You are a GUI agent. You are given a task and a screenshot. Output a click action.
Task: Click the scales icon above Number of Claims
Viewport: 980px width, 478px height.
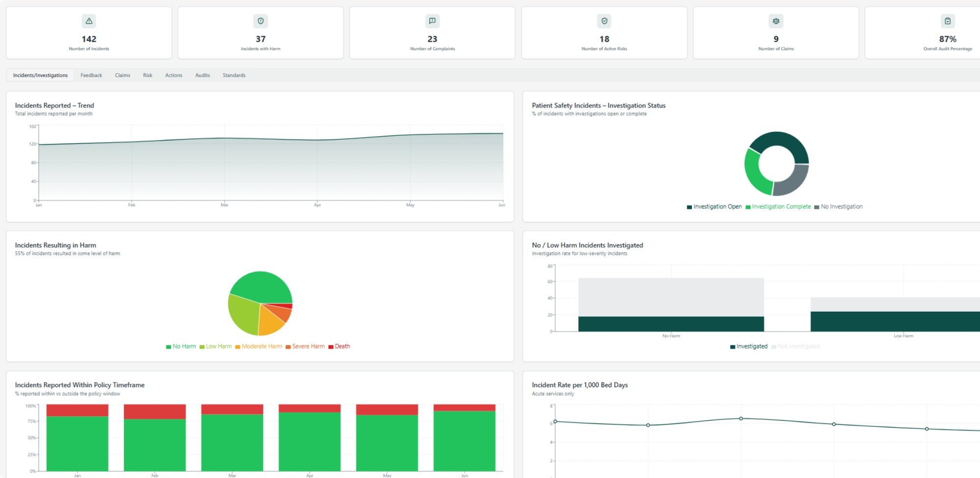pyautogui.click(x=776, y=21)
